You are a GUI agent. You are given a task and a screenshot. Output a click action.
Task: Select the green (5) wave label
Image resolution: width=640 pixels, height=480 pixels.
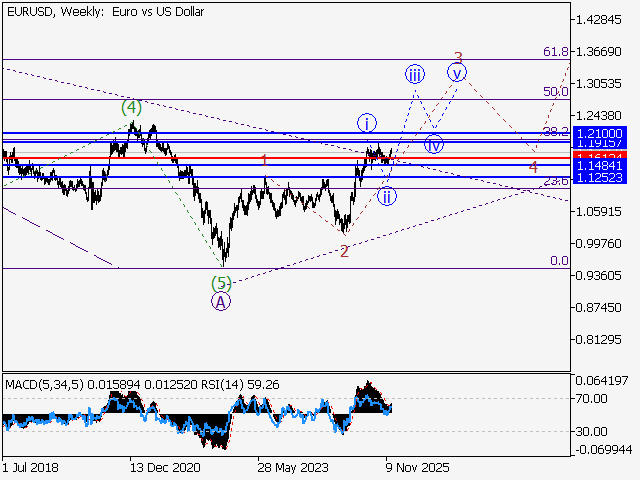(x=221, y=283)
